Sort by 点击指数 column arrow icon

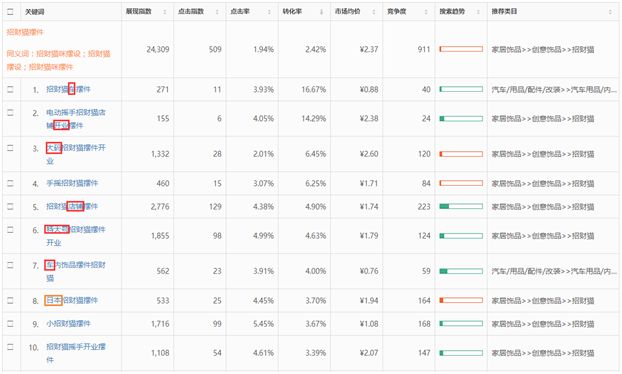tap(217, 12)
